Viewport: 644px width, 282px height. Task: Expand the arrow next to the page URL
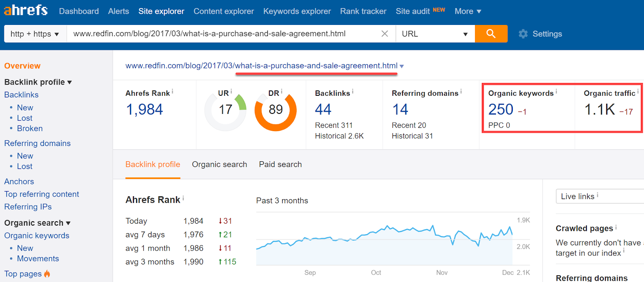(x=402, y=66)
